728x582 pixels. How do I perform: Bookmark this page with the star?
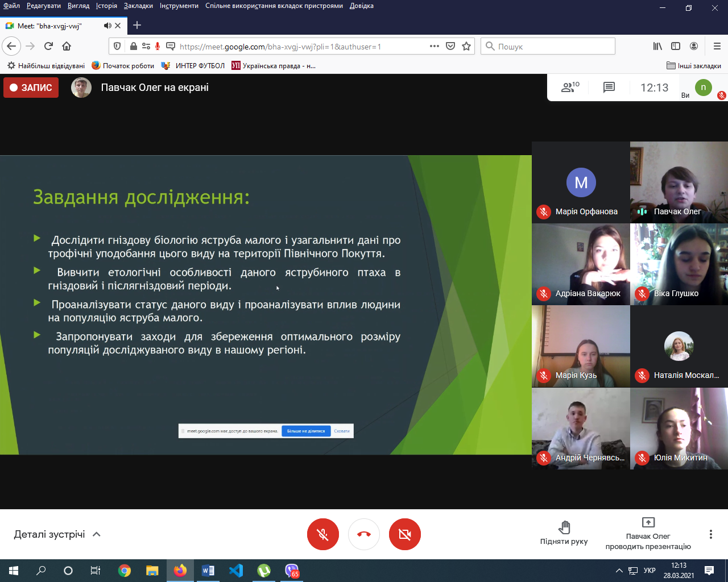pyautogui.click(x=466, y=46)
